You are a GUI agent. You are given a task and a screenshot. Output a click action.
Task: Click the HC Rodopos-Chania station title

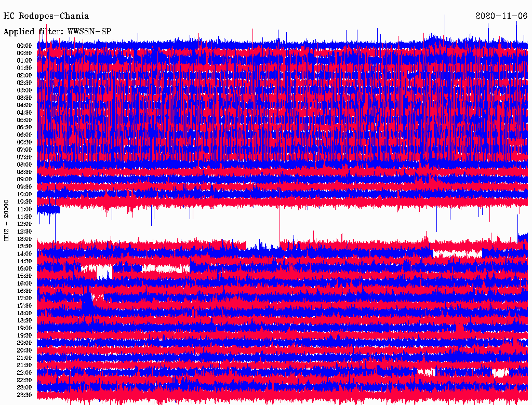coord(46,16)
